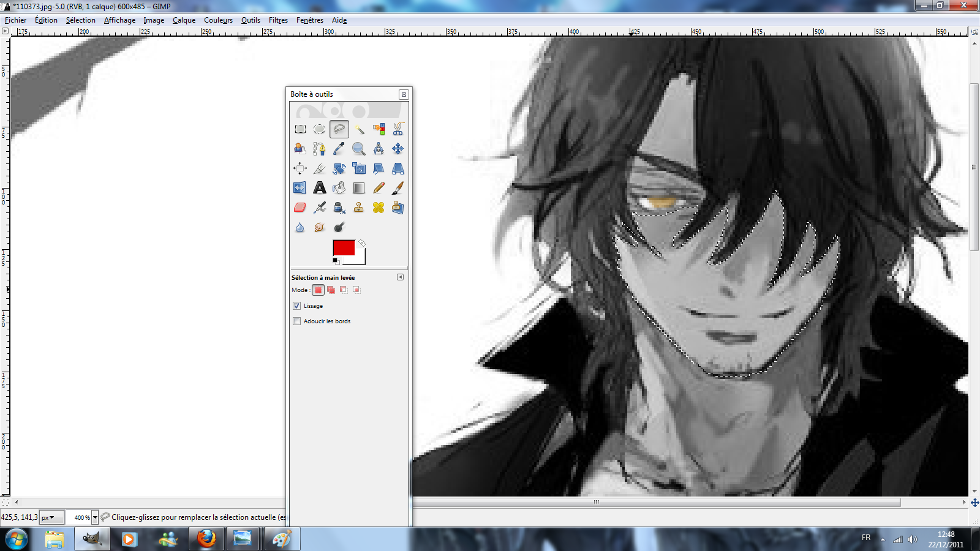Select the Rotate tool

(339, 168)
